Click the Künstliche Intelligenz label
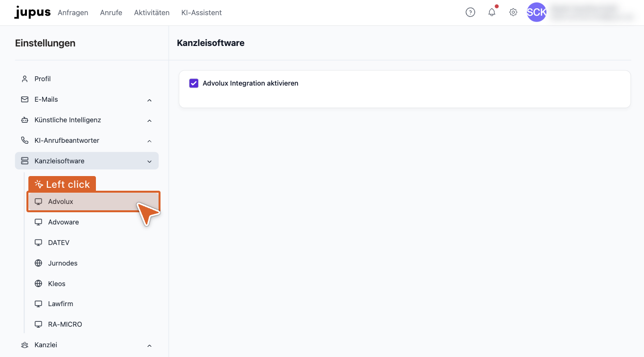 point(68,120)
